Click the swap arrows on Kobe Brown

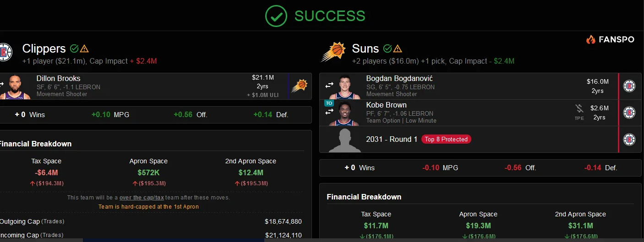[x=329, y=111]
